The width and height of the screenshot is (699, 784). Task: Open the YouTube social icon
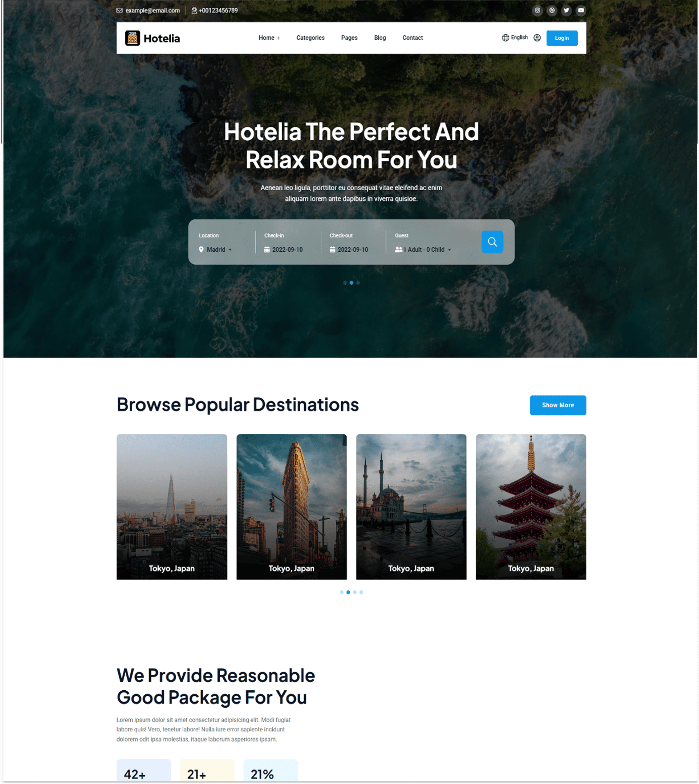pyautogui.click(x=581, y=11)
